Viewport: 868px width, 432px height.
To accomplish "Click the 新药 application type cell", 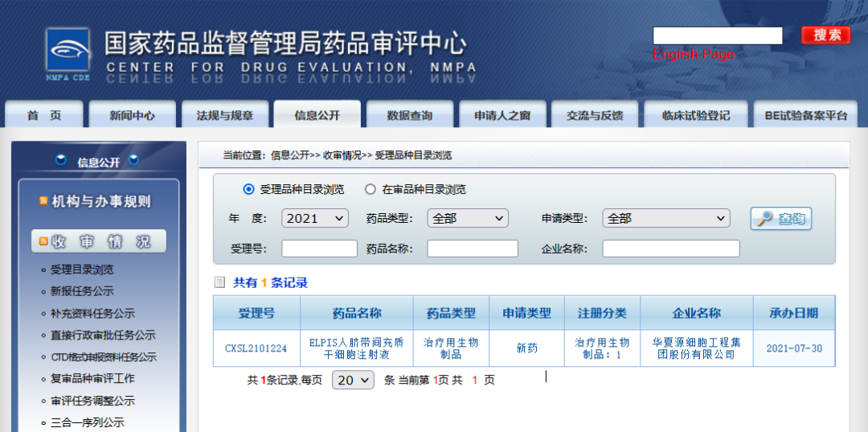I will (x=527, y=349).
